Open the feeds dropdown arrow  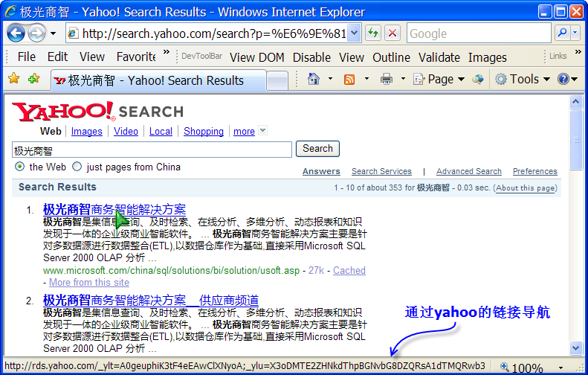366,79
